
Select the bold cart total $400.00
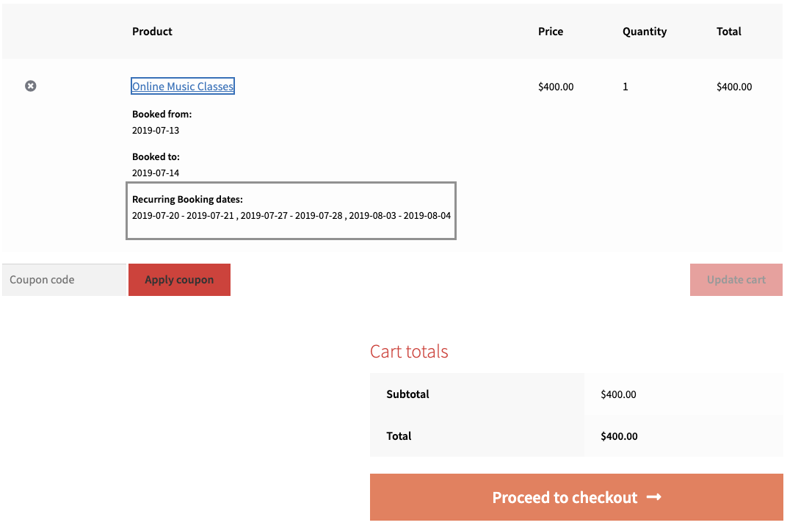tap(619, 436)
